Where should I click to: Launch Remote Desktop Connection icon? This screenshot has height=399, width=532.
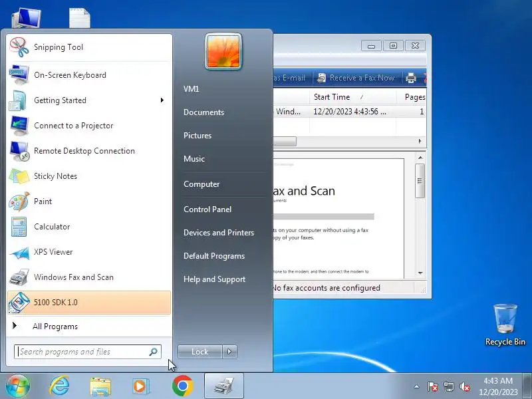[19, 151]
